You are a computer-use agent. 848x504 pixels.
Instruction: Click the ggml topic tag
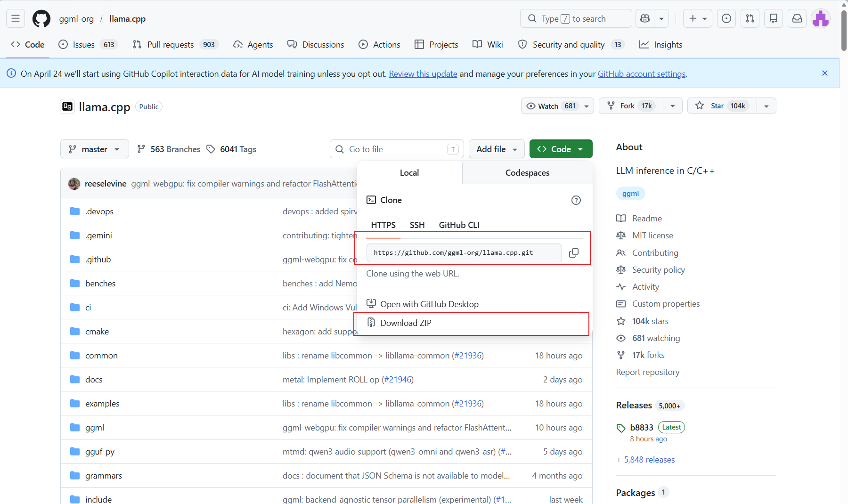coord(630,194)
